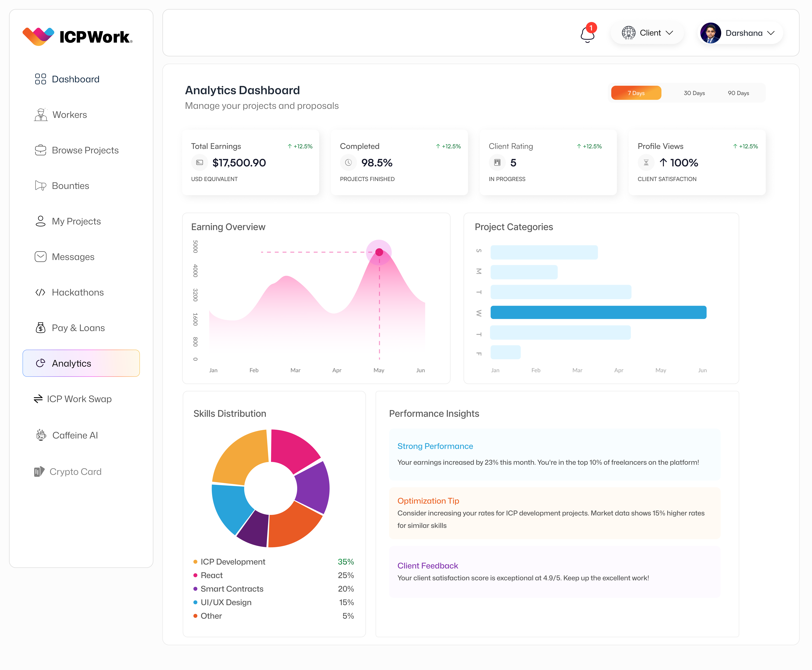Open the Messages inbox icon
Screen dimensions: 812x670
pyautogui.click(x=41, y=257)
